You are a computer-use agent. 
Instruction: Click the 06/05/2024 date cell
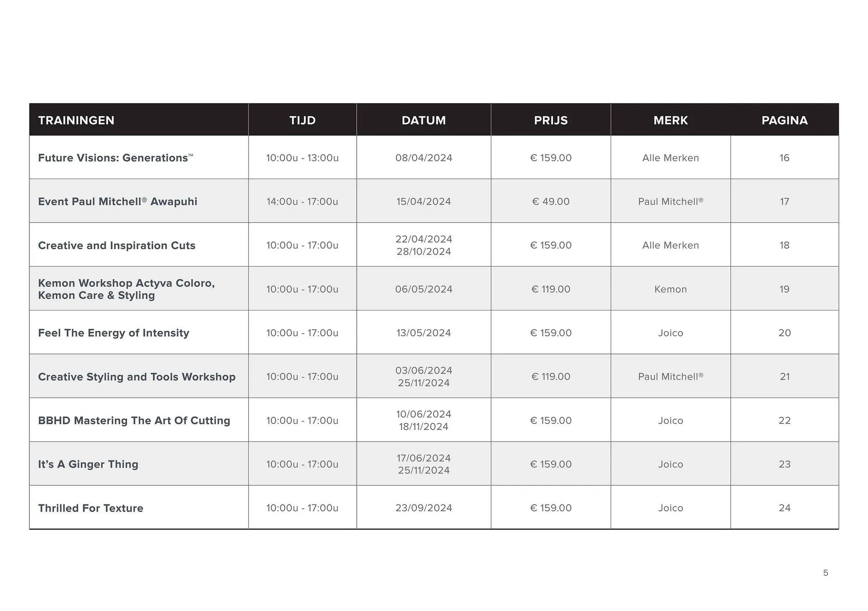click(424, 289)
